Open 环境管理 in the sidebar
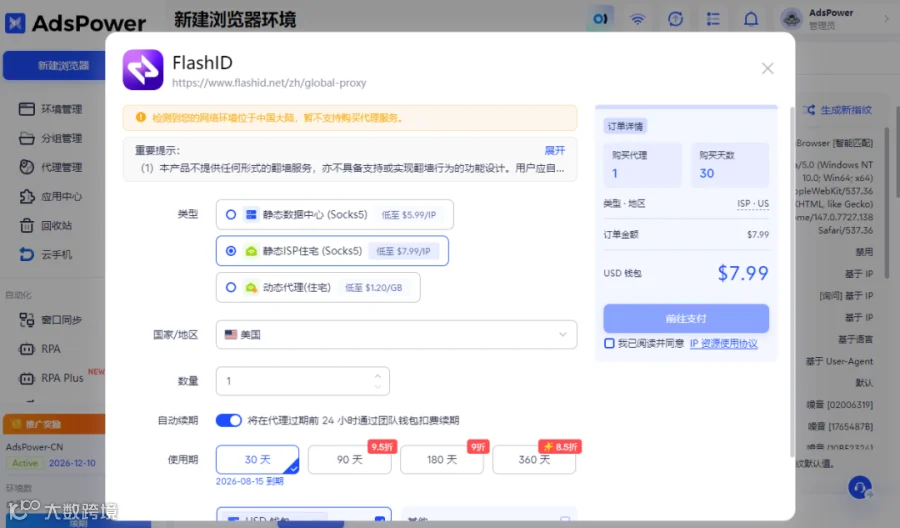 pos(51,109)
